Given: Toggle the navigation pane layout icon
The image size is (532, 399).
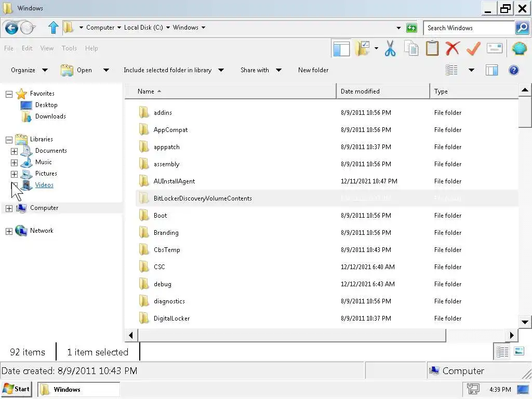Looking at the screenshot, I should pyautogui.click(x=341, y=49).
